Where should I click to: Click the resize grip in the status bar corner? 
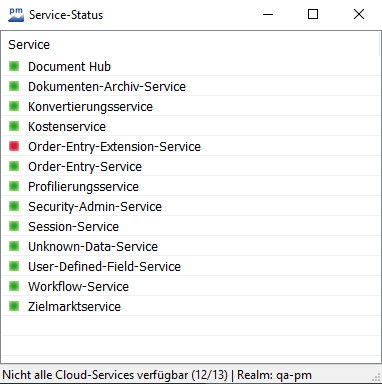tap(377, 378)
